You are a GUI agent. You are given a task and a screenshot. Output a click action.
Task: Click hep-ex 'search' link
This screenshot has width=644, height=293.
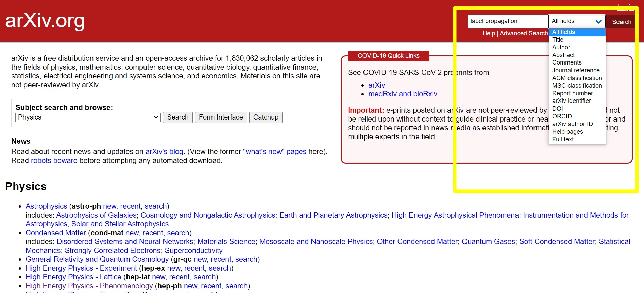[220, 268]
